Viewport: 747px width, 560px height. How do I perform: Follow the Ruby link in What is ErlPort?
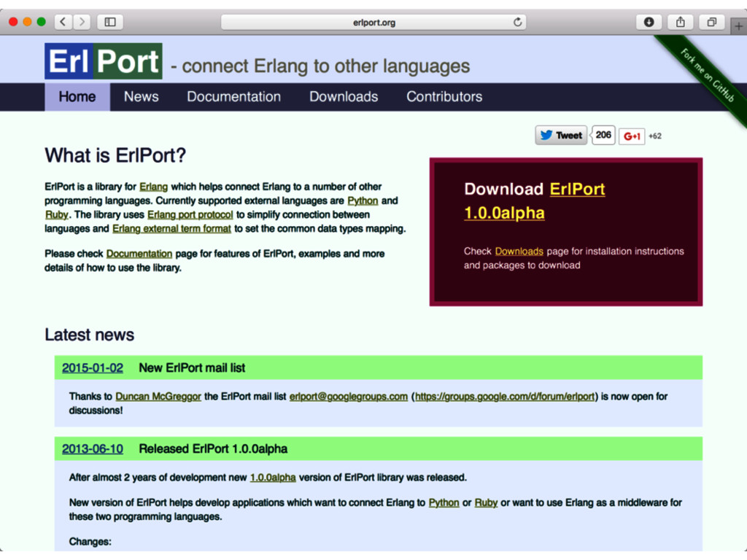tap(57, 214)
